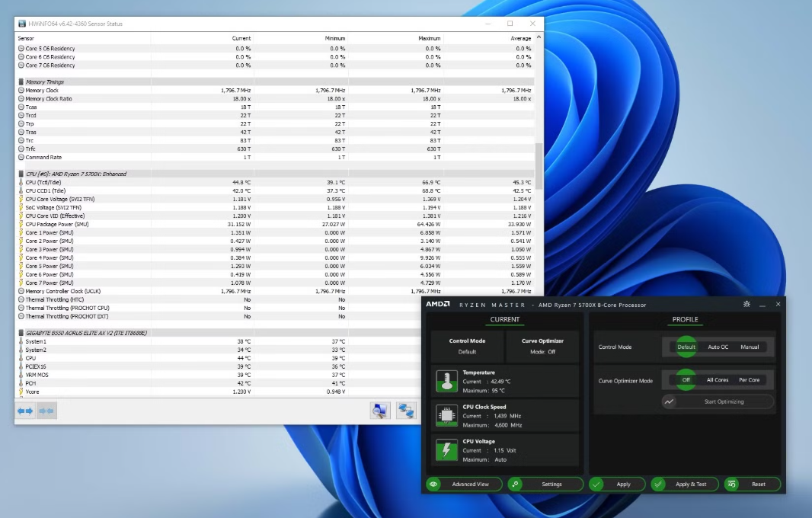Screen dimensions: 812x518
Task: Select Manual control mode
Action: click(x=750, y=347)
